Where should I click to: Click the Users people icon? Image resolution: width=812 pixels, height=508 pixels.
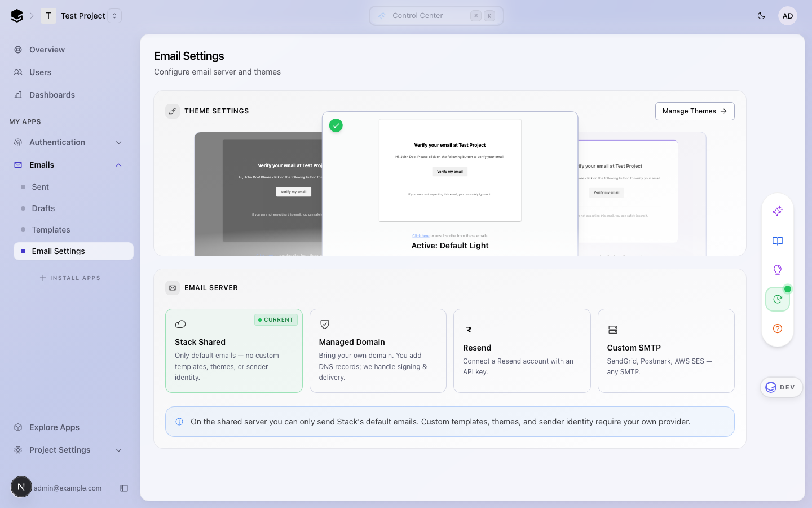pyautogui.click(x=18, y=72)
